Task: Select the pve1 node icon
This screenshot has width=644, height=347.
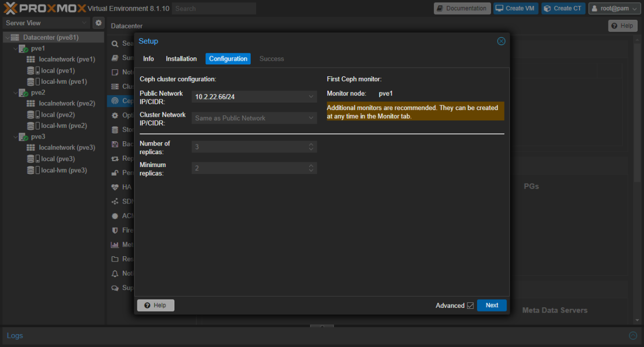Action: pyautogui.click(x=24, y=48)
